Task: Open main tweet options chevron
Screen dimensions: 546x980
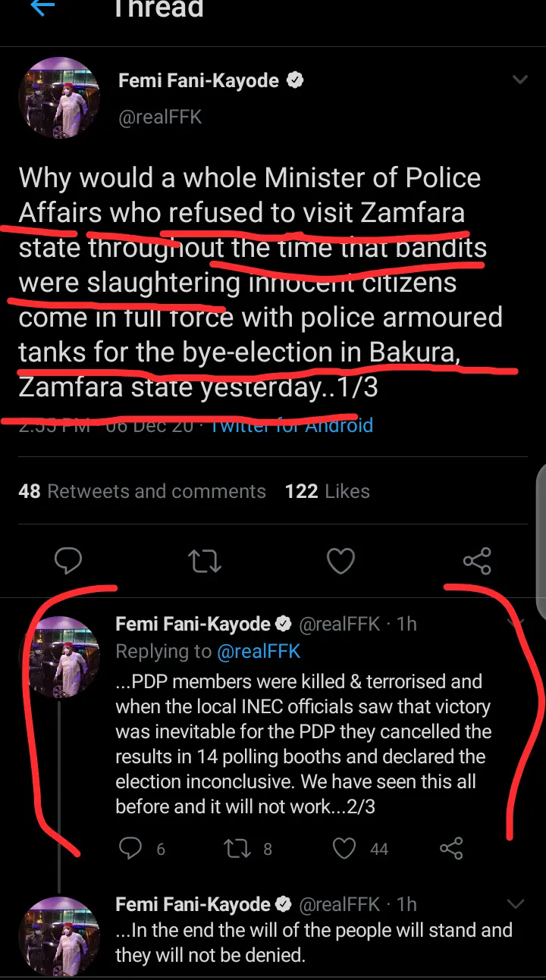Action: click(x=520, y=80)
